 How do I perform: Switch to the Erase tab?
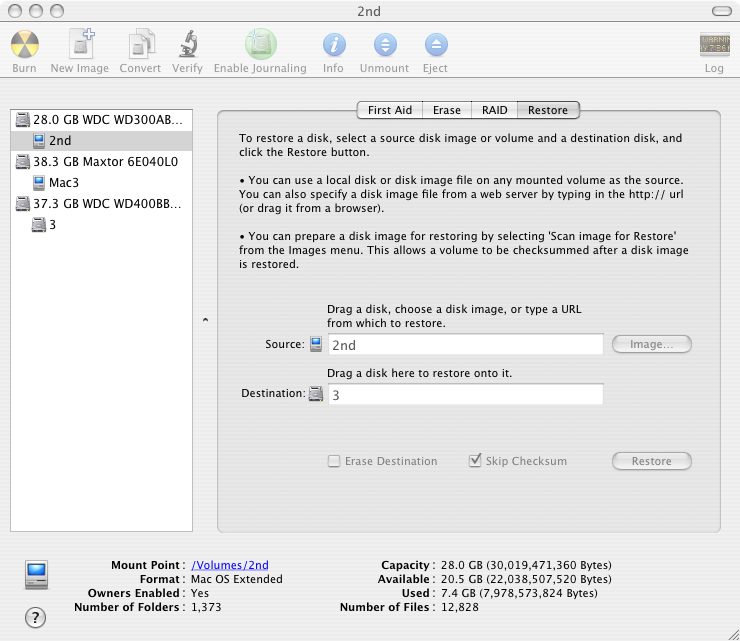446,110
